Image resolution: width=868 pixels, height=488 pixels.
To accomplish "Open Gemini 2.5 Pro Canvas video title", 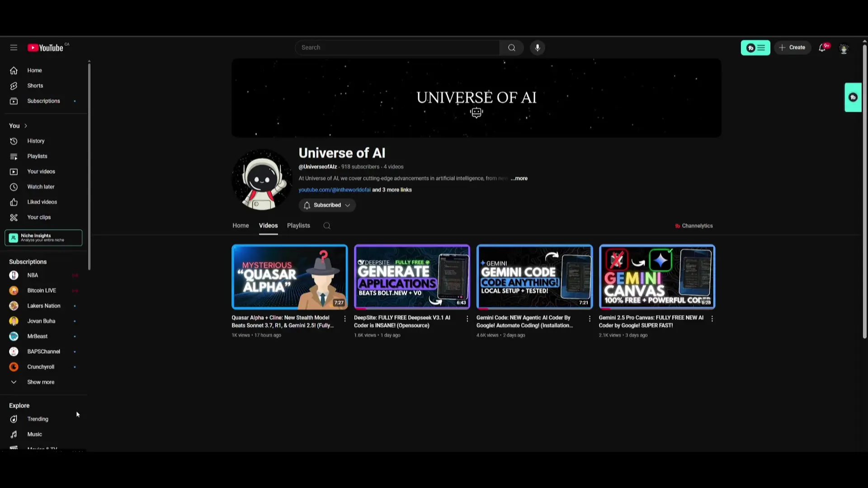I will click(651, 322).
